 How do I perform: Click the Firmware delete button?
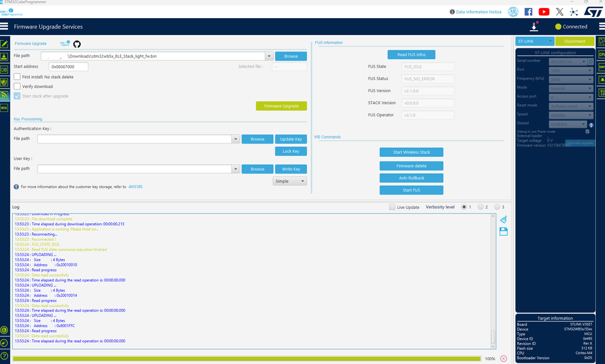click(411, 166)
